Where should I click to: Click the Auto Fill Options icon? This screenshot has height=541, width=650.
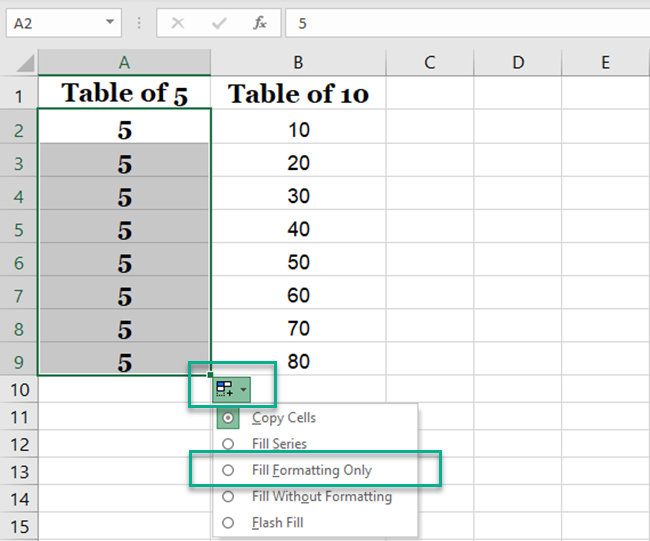[232, 389]
